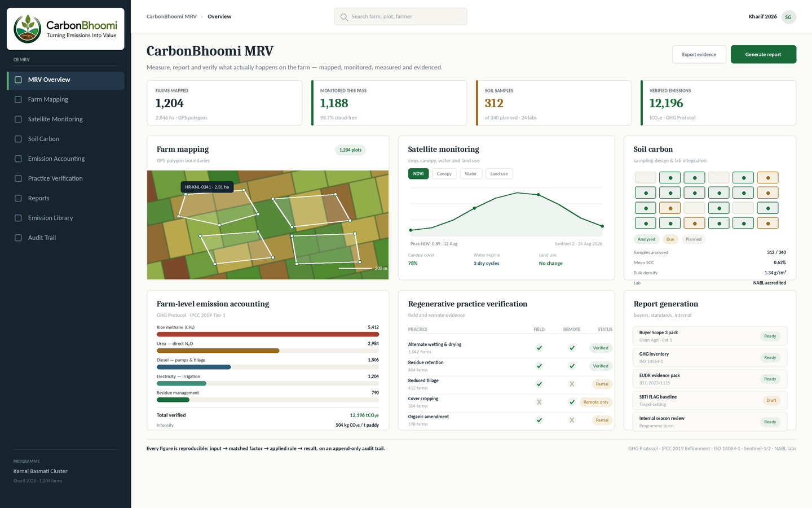The width and height of the screenshot is (812, 508).
Task: Select the NDVI tab
Action: tap(418, 174)
